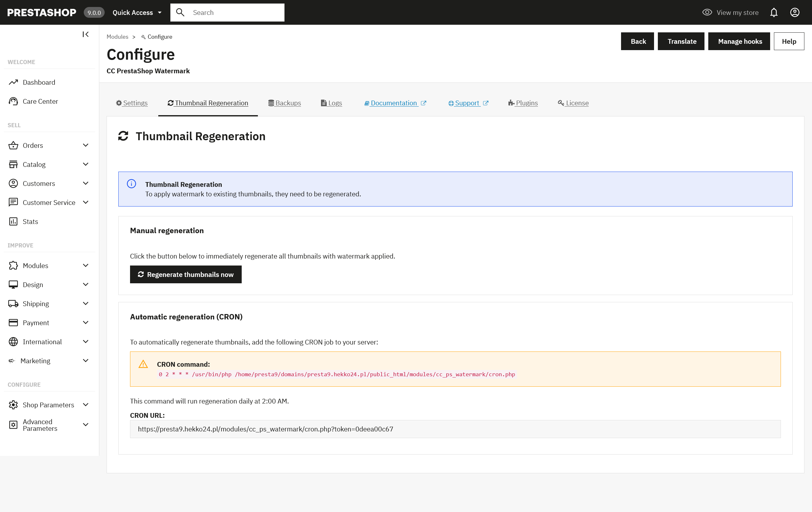Expand the Orders menu chevron
Viewport: 812px width, 512px height.
(86, 145)
